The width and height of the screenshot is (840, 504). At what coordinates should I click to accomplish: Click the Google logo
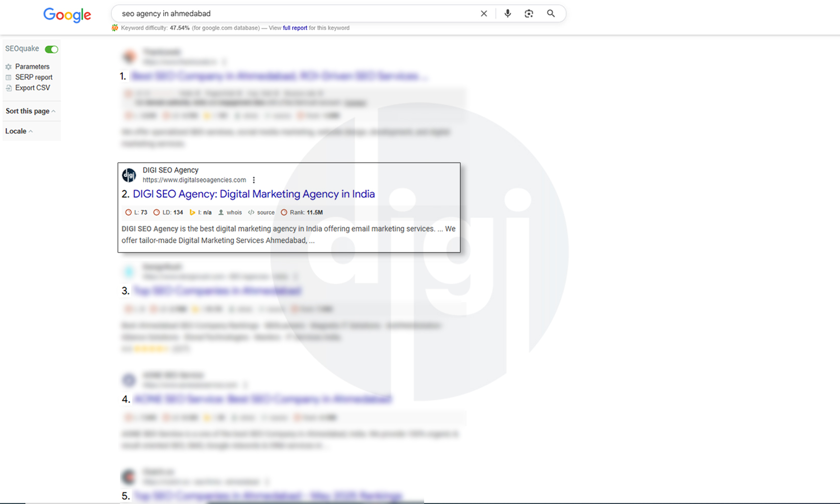click(x=67, y=15)
